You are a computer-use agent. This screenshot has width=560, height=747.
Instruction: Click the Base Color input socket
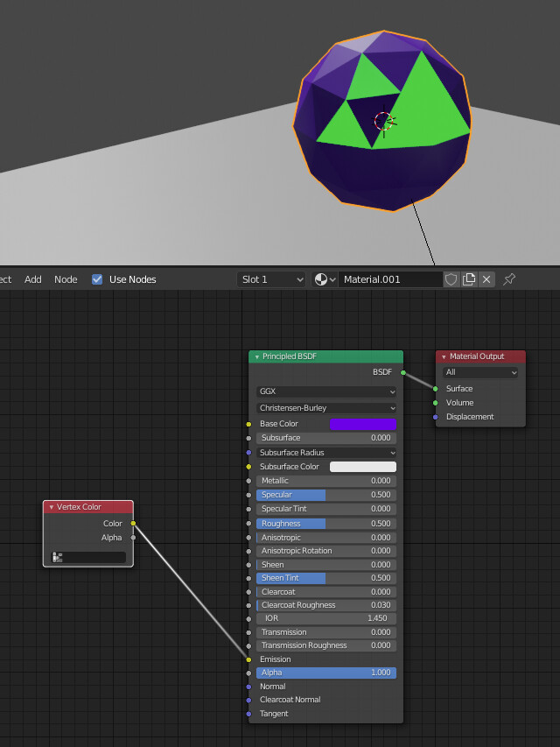click(248, 424)
